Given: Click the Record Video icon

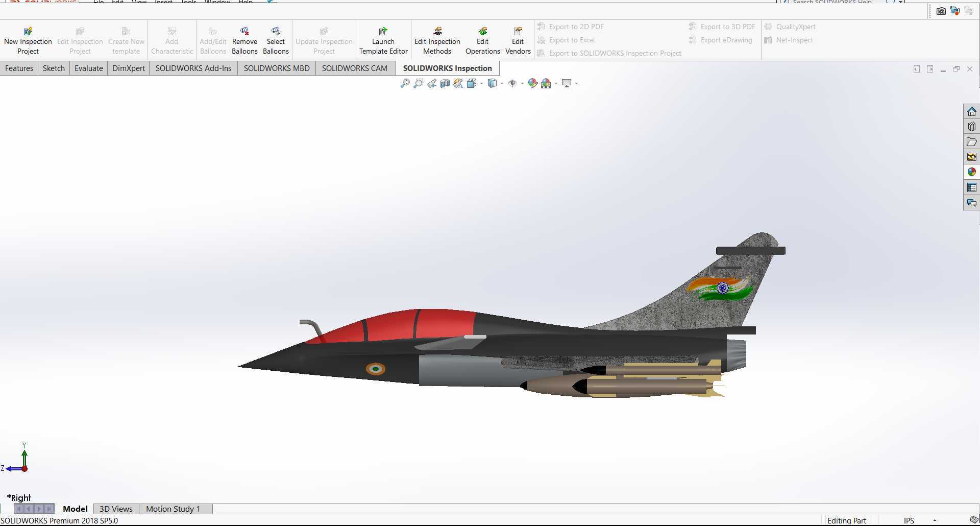Looking at the screenshot, I should pyautogui.click(x=954, y=11).
